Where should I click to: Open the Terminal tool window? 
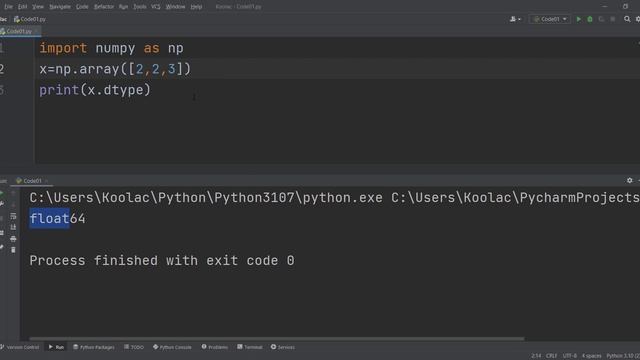(250, 347)
